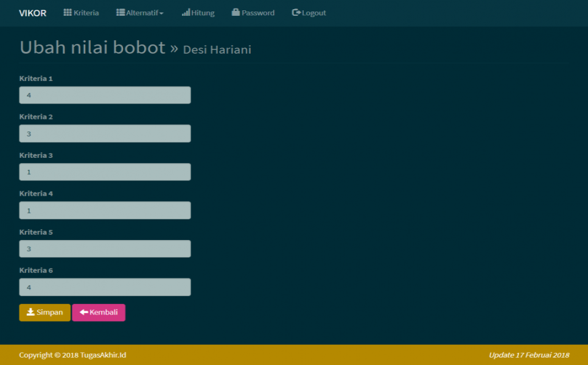Click the bar chart icon on Hitung
Viewport: 588px width, 365px height.
click(x=187, y=12)
